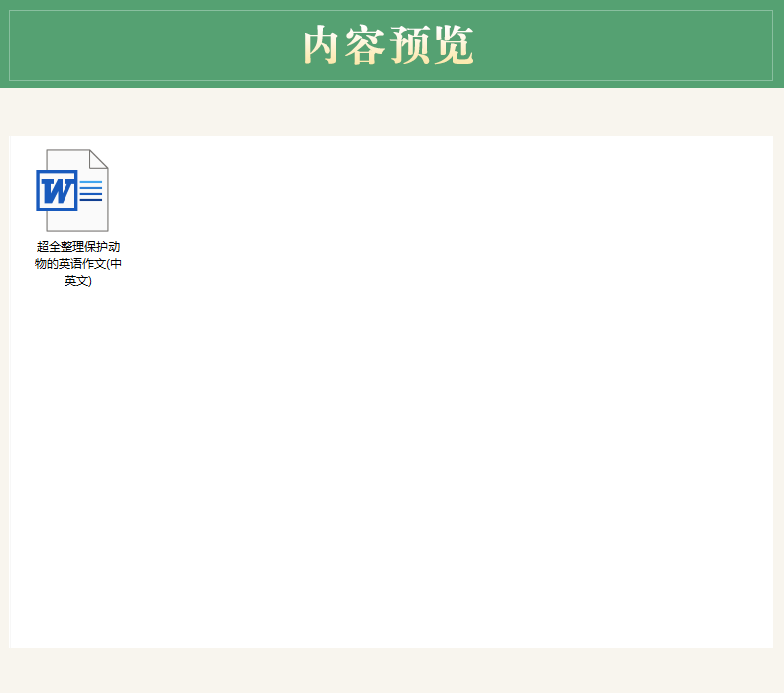Select file name 超全整理保护动物的英语作文(中英文)
Screen dimensions: 784x693
point(78,264)
